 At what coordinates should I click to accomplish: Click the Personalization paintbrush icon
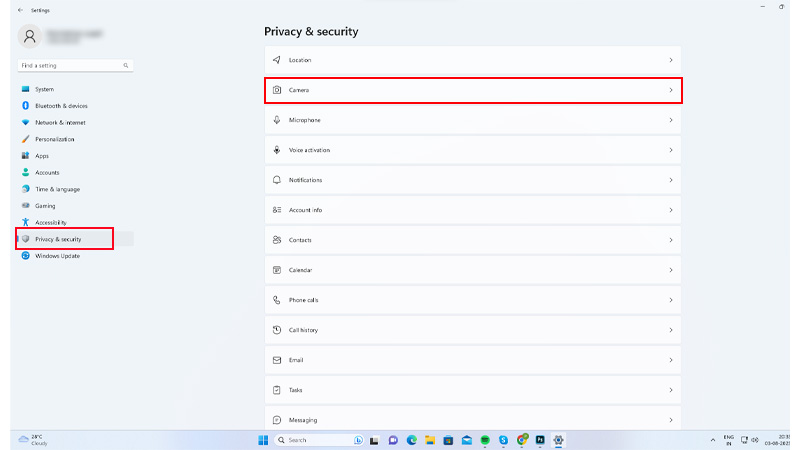tap(26, 139)
